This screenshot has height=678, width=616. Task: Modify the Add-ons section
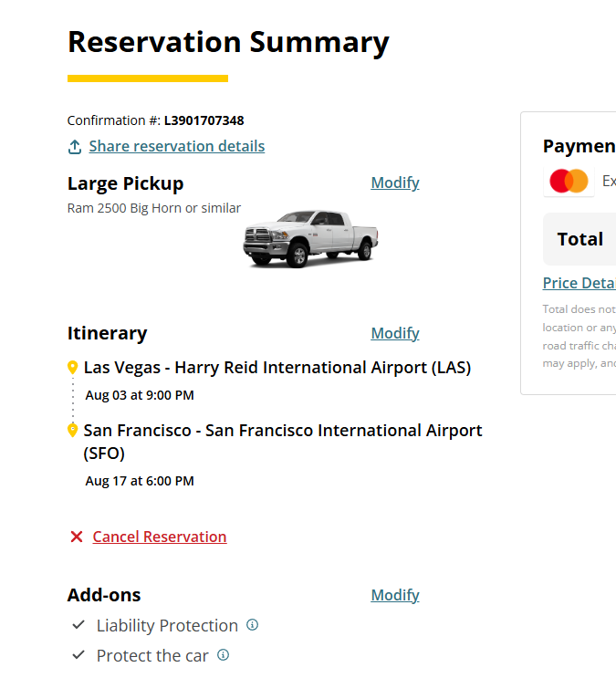(394, 595)
